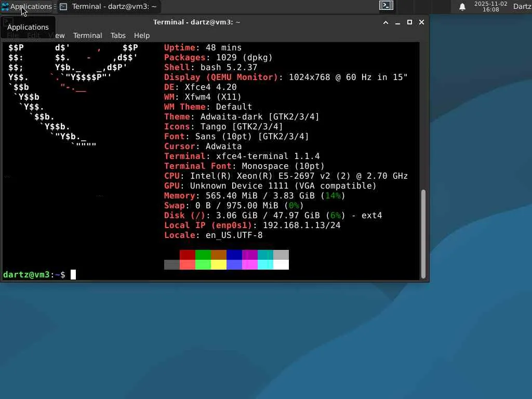Screen dimensions: 532x399
Task: Click the terminal window title bar text
Action: point(196,22)
